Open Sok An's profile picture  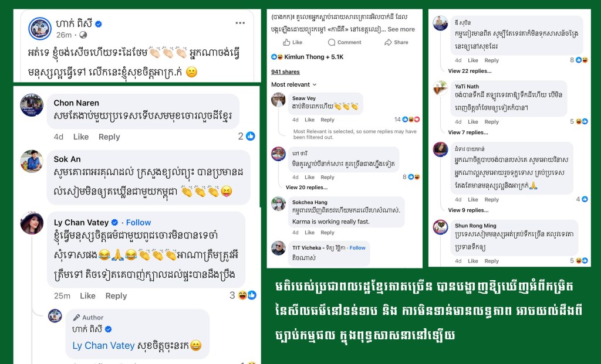tap(32, 161)
